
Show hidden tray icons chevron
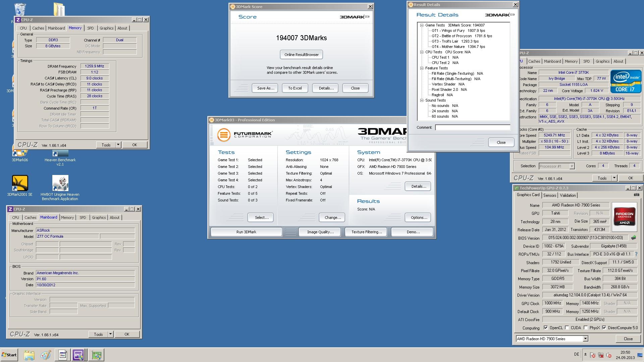[x=585, y=355]
